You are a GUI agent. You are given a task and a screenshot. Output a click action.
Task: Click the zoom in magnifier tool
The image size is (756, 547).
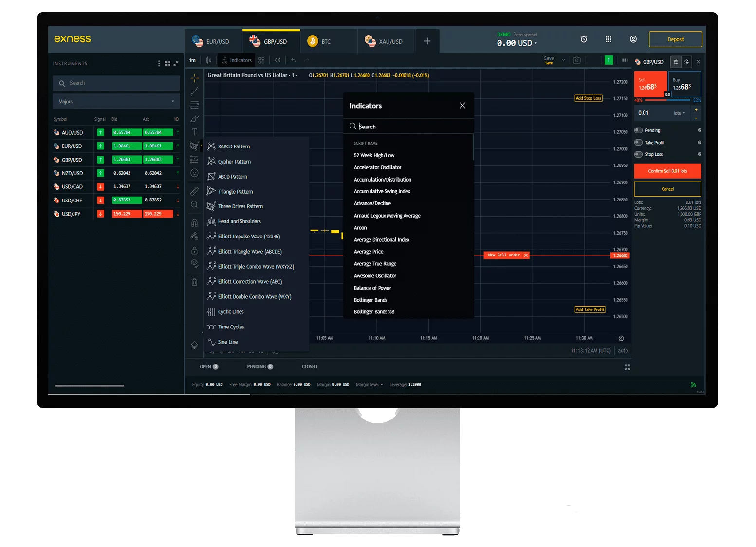click(x=194, y=205)
